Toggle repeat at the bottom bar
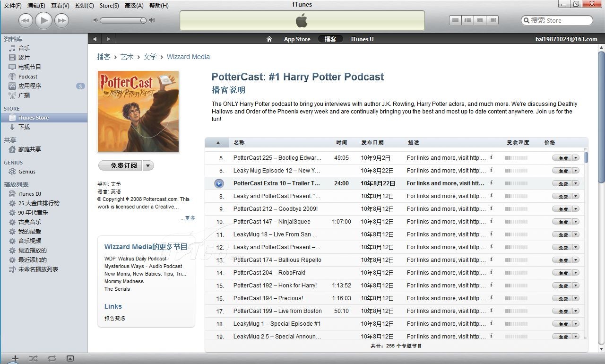 (52, 359)
